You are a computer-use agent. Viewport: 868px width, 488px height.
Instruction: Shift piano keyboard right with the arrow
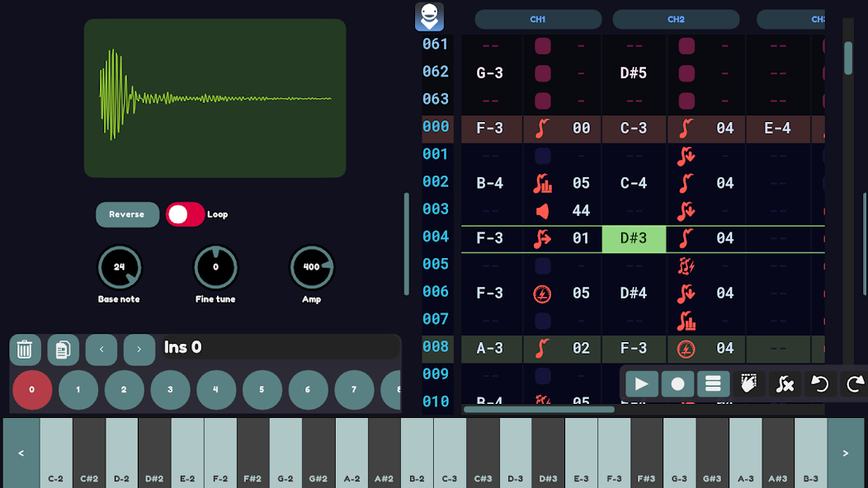point(846,453)
